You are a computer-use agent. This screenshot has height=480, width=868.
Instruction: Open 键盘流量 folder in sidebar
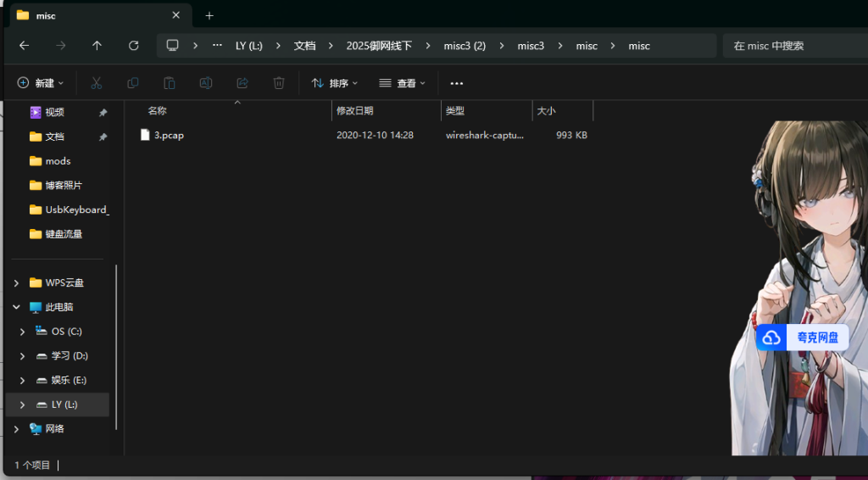point(64,234)
